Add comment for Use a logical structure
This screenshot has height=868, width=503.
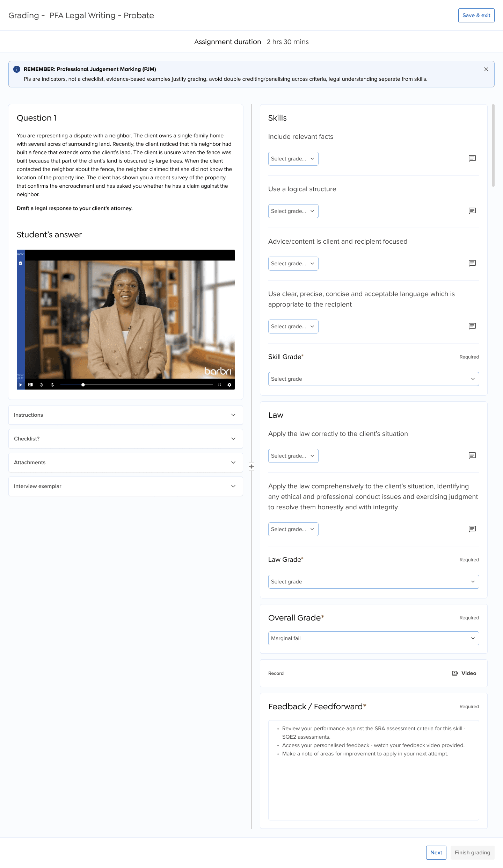coord(472,211)
